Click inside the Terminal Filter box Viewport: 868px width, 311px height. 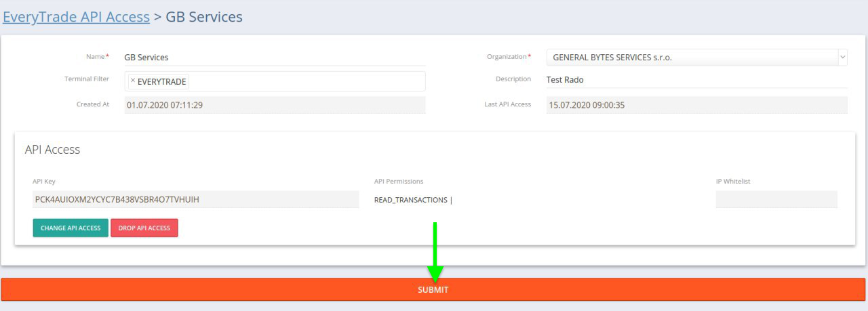[275, 81]
